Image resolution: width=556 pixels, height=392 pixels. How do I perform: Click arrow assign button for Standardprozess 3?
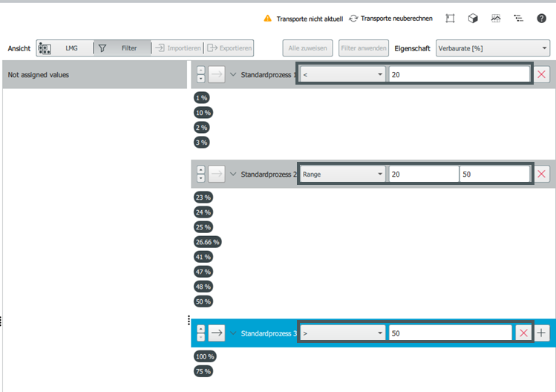tap(216, 333)
